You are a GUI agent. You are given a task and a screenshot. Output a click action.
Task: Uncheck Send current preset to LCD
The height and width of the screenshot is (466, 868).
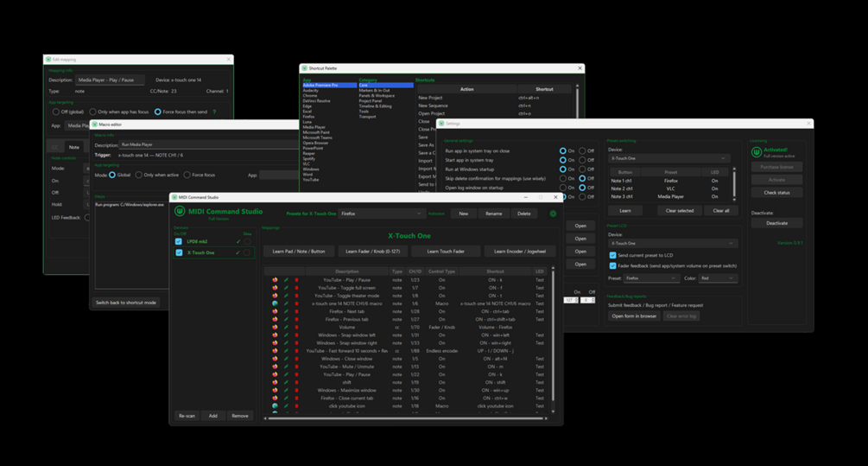coord(613,255)
